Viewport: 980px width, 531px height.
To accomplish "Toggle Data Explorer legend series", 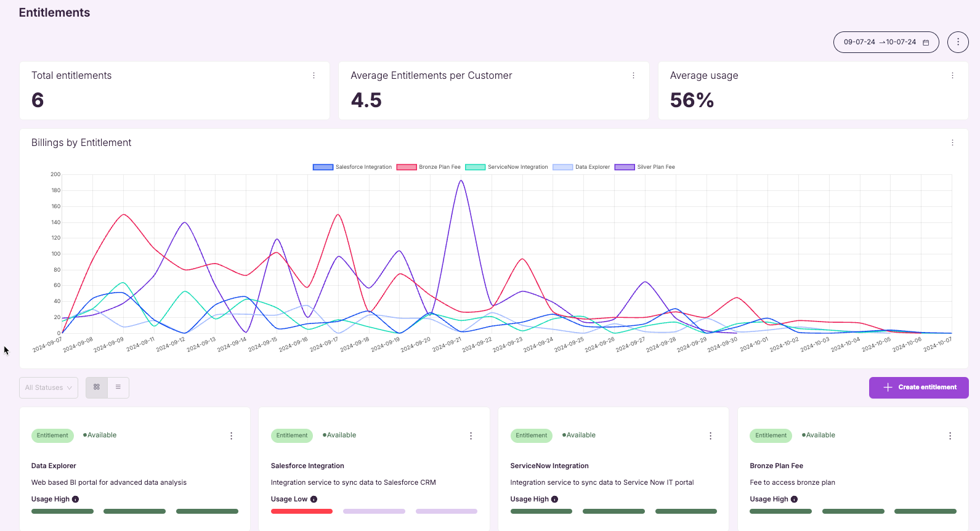I will point(581,167).
